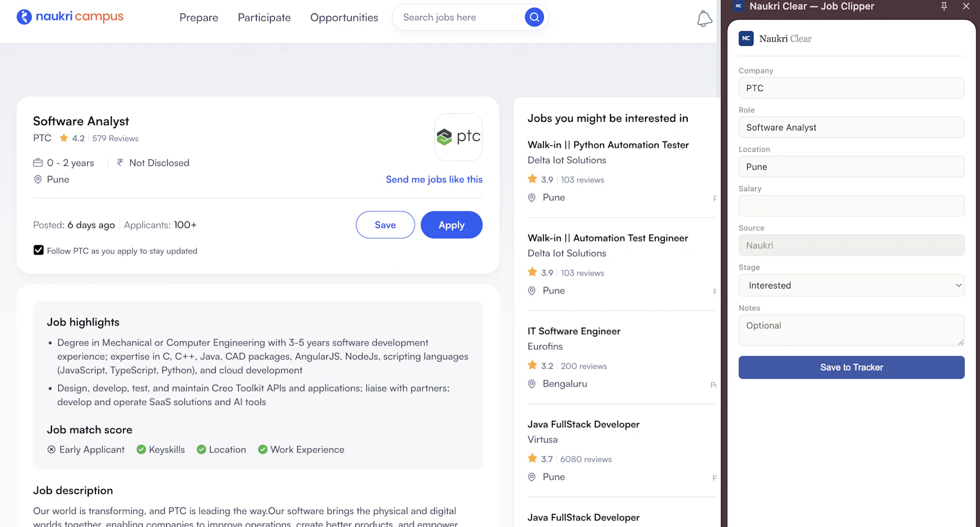Viewport: 980px width, 527px height.
Task: Click the Naukri Clear NC logo in panel
Action: [x=746, y=39]
